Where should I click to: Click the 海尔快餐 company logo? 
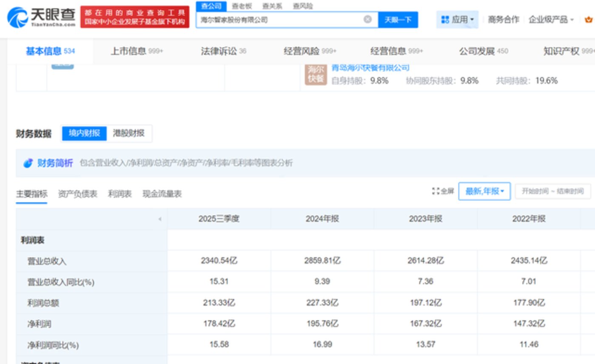[316, 74]
